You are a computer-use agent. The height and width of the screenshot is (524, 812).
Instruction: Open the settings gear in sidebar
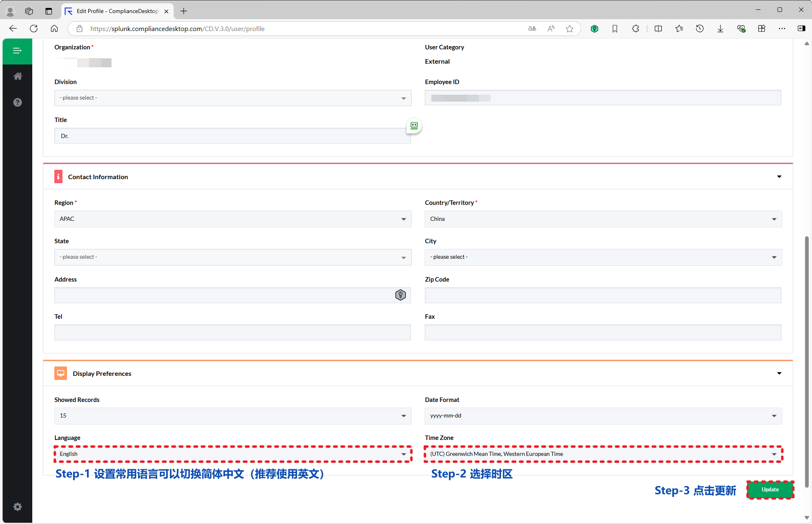pyautogui.click(x=18, y=507)
